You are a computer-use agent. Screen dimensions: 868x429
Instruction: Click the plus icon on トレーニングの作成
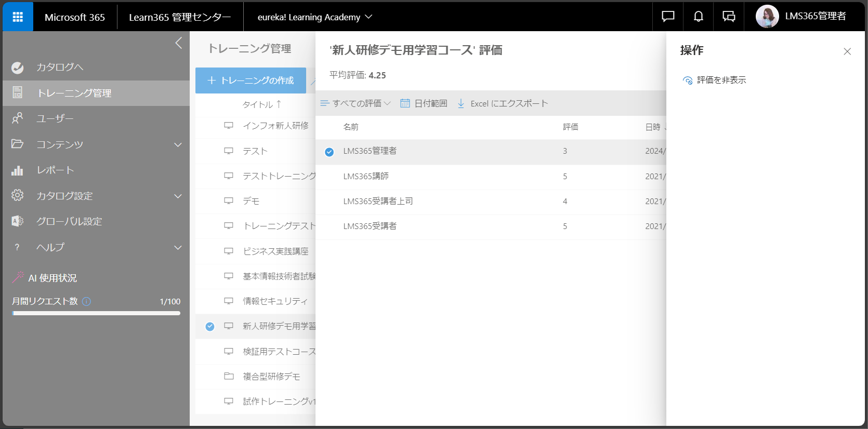tap(212, 81)
